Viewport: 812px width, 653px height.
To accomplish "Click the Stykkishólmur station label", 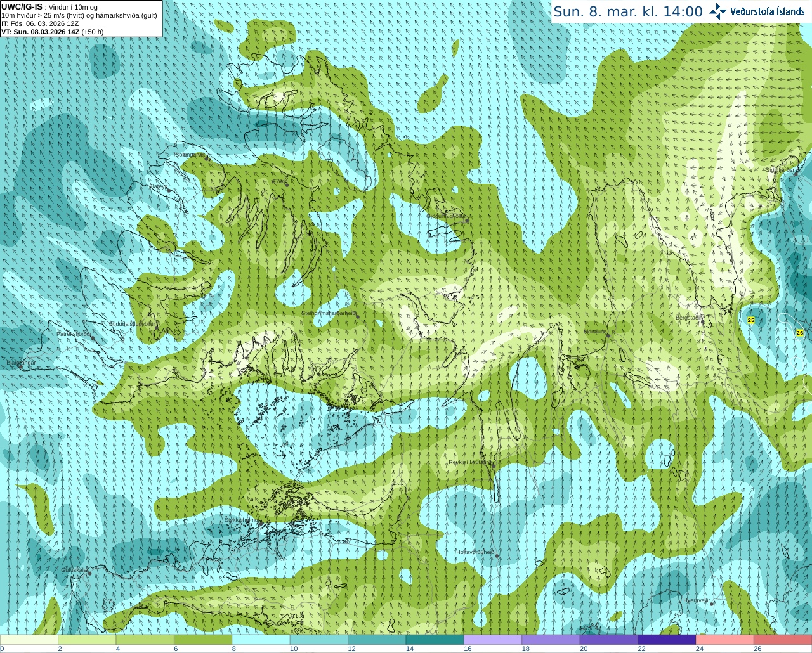I will coord(242,520).
